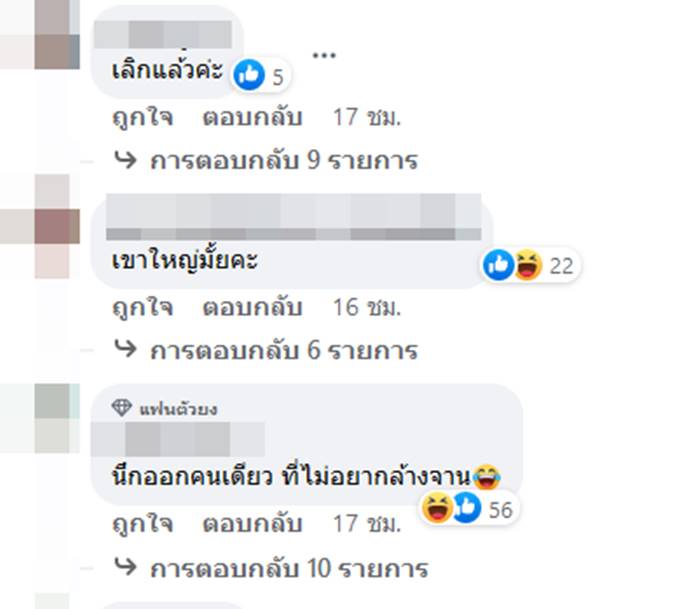700x609 pixels.
Task: Click the laughing reaction beside count 56
Action: point(437,508)
